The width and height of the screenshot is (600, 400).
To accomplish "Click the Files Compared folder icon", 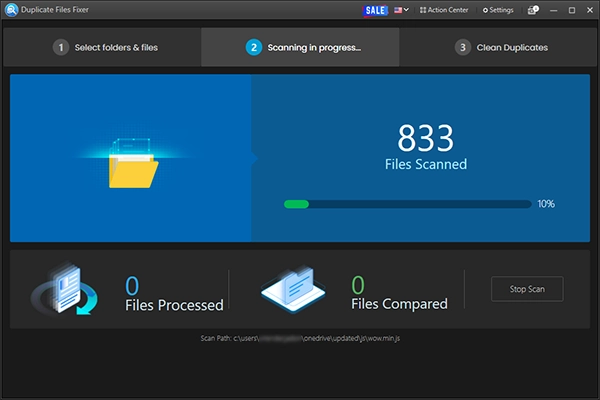I will point(293,289).
